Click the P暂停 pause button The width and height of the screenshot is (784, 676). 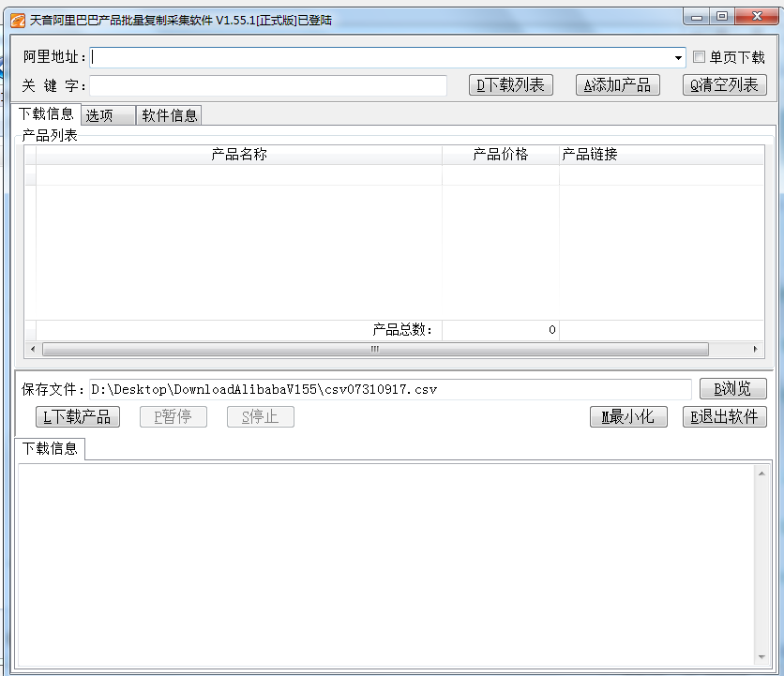tap(173, 416)
